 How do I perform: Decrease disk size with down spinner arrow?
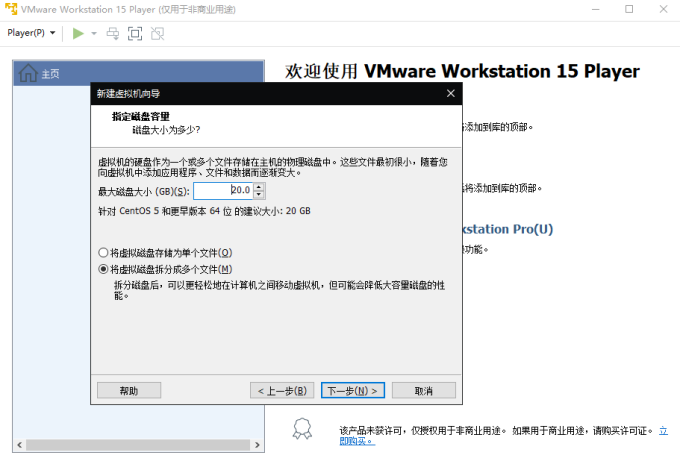[x=259, y=194]
